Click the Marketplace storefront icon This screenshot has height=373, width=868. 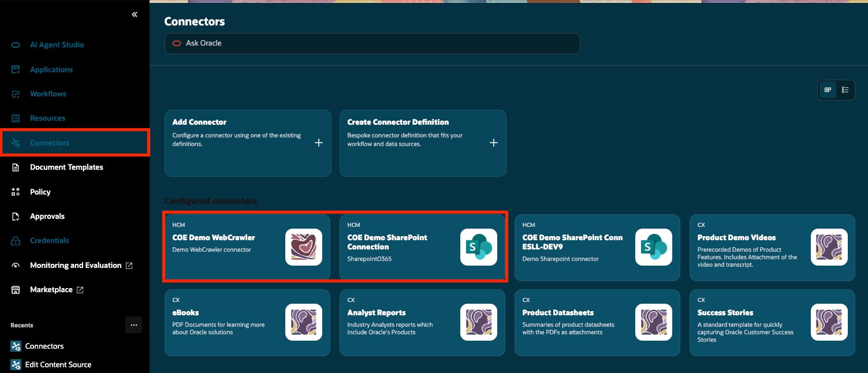point(16,289)
